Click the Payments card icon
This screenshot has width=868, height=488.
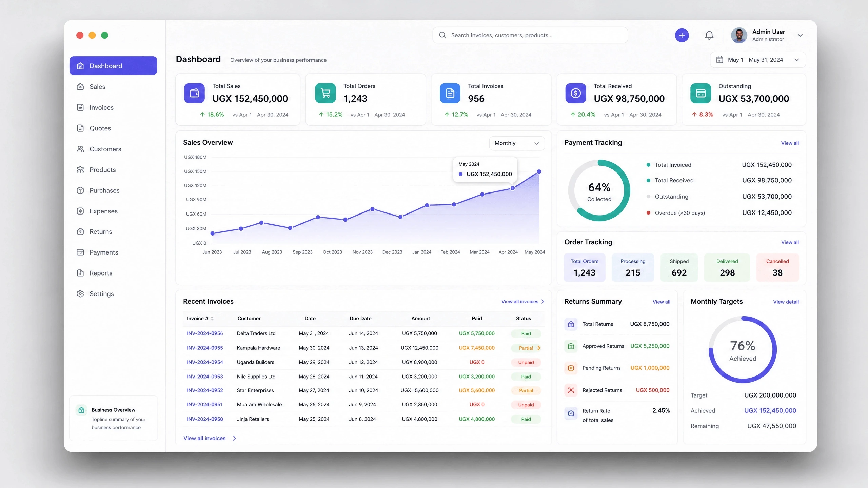(80, 252)
